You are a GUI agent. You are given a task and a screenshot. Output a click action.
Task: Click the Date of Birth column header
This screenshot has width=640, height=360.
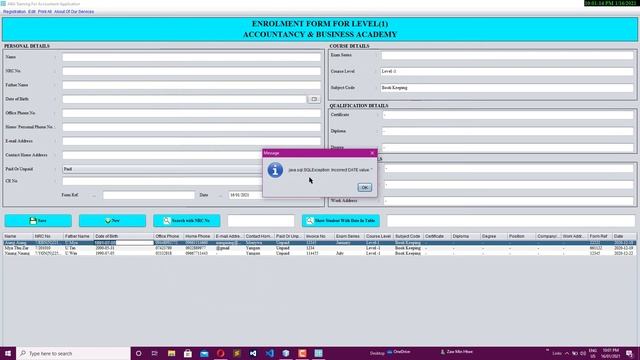pyautogui.click(x=124, y=236)
